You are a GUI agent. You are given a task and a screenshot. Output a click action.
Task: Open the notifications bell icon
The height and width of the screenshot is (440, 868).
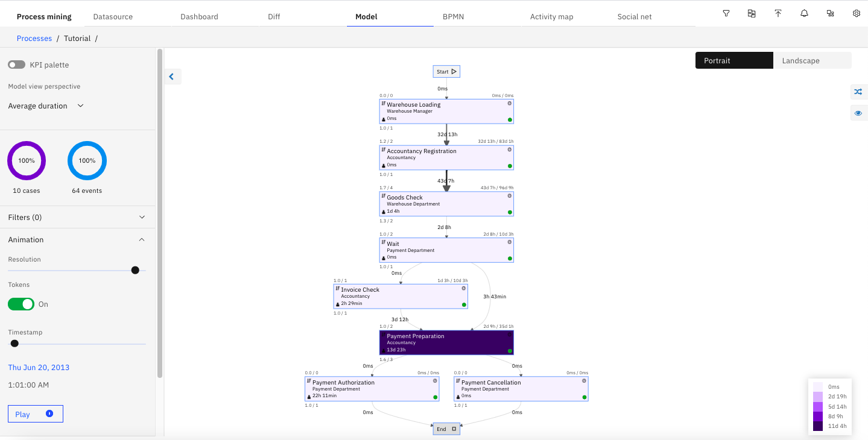804,13
